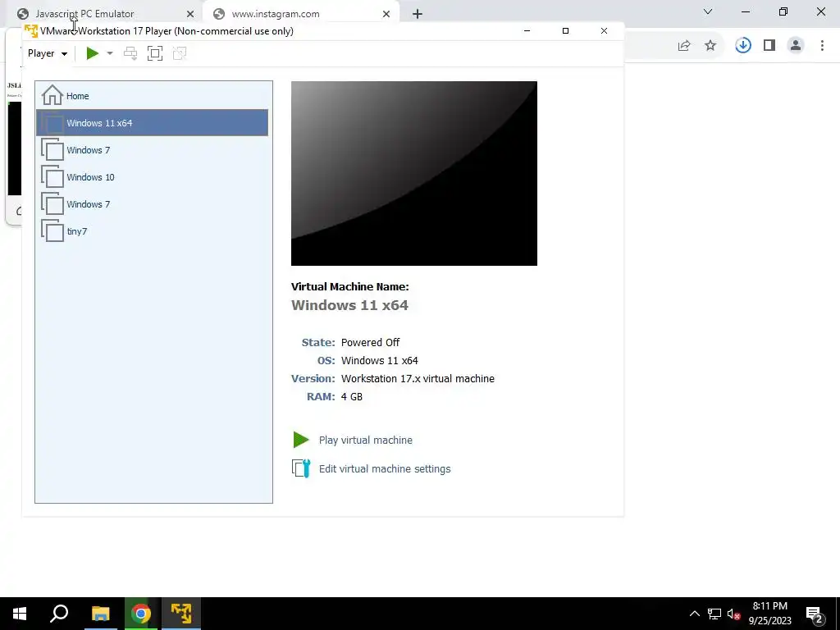The width and height of the screenshot is (840, 630).
Task: Click Play virtual machine link
Action: click(365, 440)
